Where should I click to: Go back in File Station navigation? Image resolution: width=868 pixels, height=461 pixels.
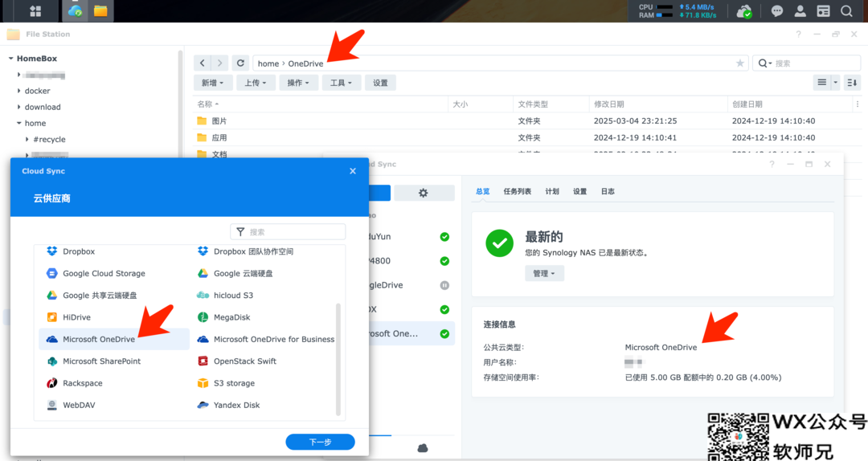click(202, 63)
